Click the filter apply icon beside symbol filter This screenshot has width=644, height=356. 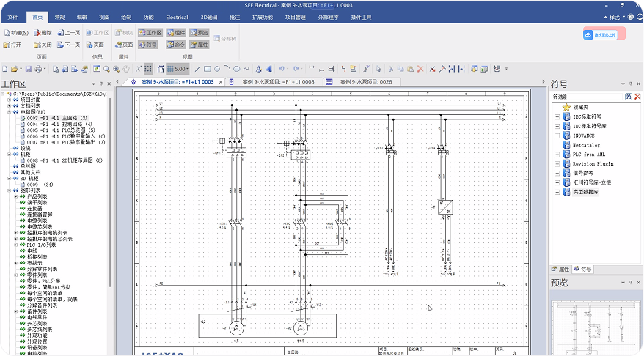point(629,97)
